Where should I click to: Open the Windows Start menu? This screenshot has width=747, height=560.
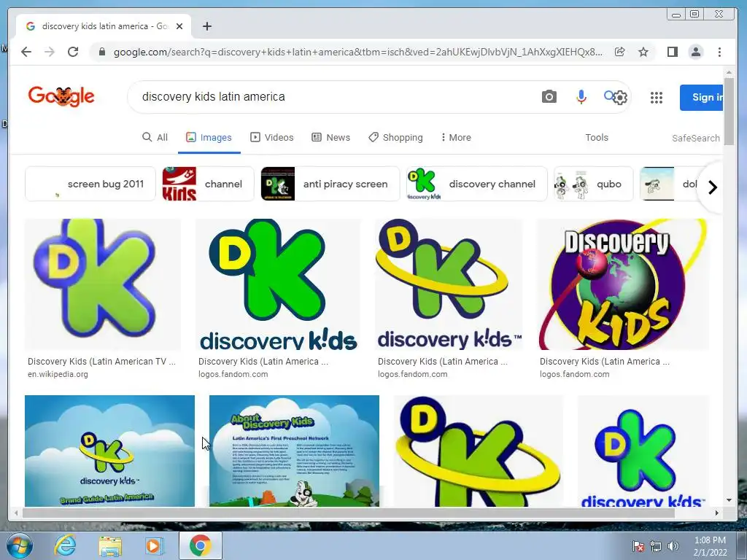20,545
